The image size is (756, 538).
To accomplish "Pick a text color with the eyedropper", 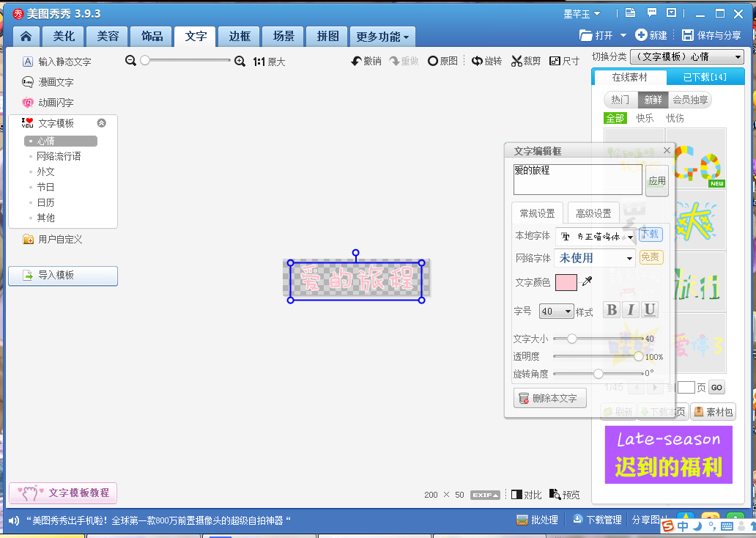I will 587,281.
